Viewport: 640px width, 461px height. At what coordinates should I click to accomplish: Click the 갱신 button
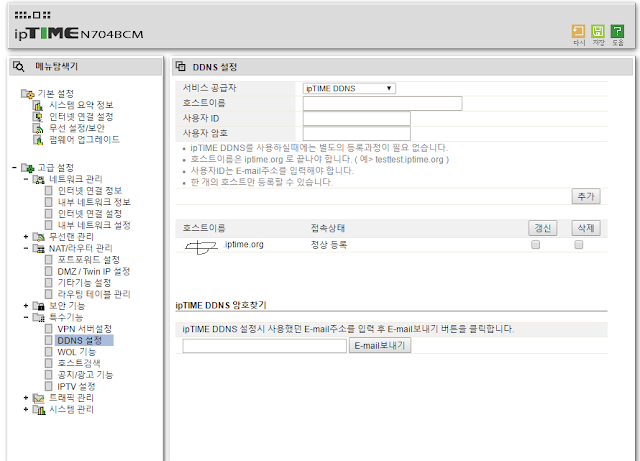543,228
